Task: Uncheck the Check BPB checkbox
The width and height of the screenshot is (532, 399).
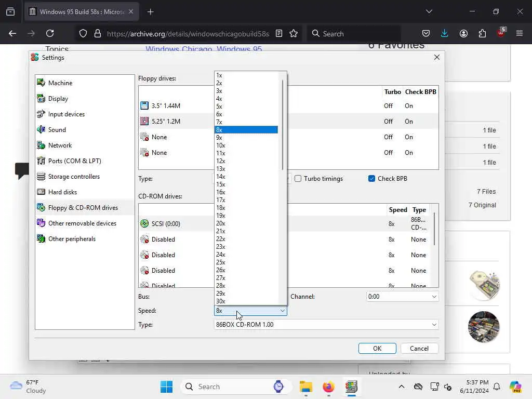Action: point(371,179)
